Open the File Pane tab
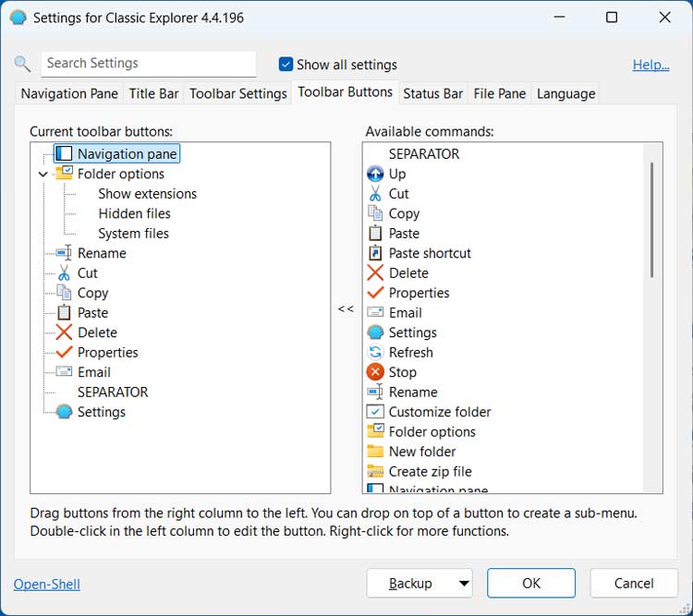Viewport: 693px width, 616px height. pos(499,93)
